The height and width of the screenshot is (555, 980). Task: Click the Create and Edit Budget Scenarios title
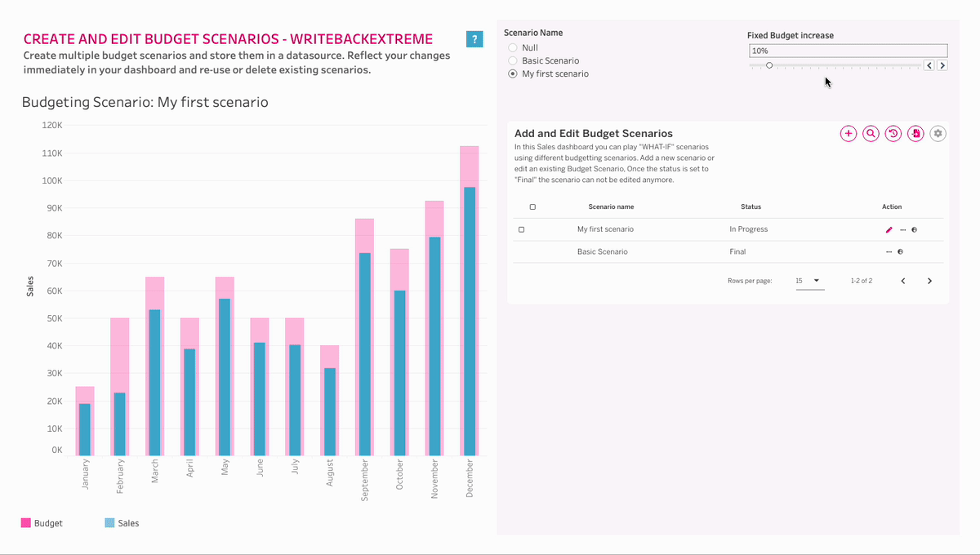pos(229,39)
